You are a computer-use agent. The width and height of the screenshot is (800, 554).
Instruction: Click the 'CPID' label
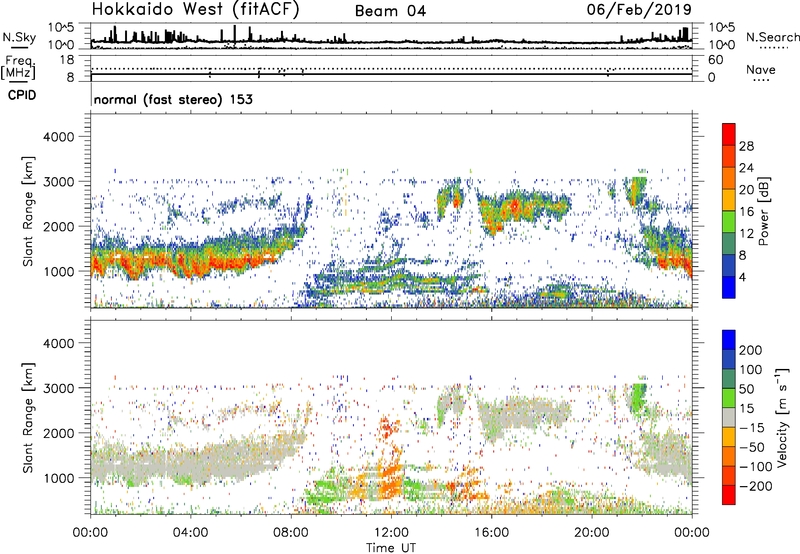point(21,95)
